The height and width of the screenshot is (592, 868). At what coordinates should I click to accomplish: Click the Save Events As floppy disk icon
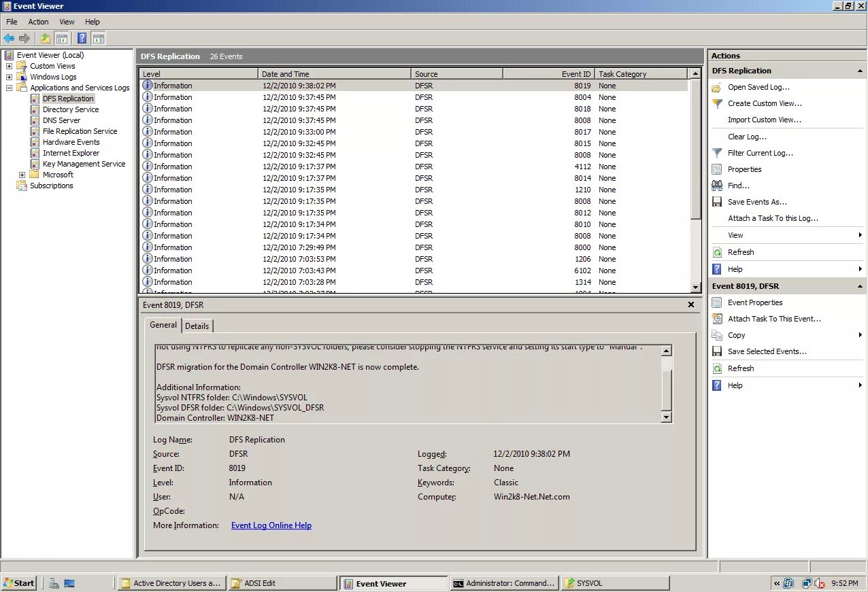pyautogui.click(x=716, y=202)
